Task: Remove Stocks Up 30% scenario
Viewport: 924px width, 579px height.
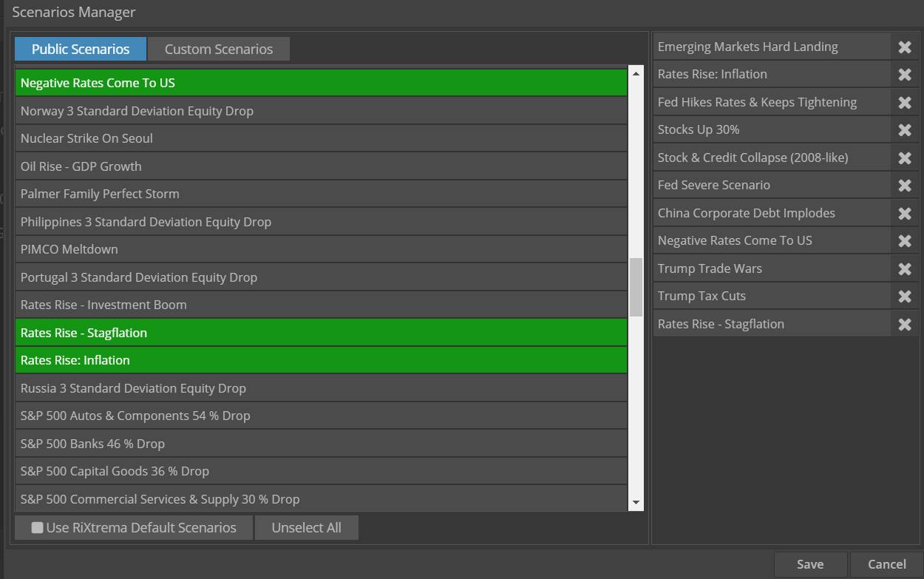Action: coord(904,130)
